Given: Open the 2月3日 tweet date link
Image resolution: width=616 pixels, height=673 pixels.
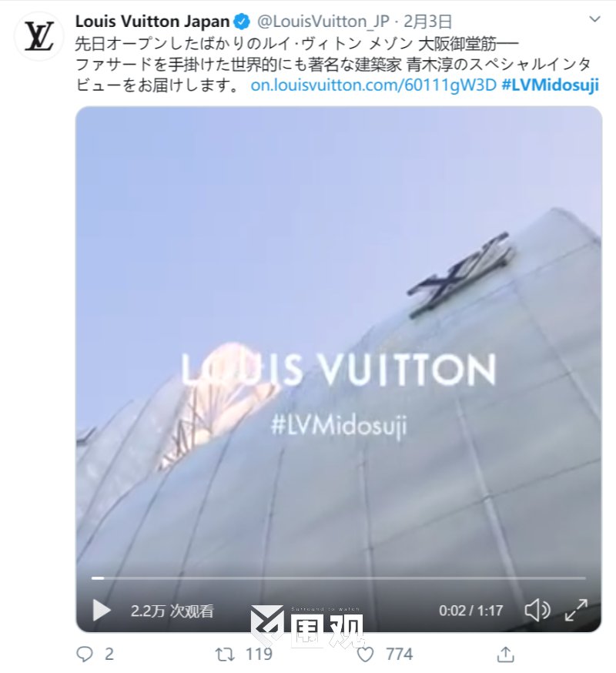Looking at the screenshot, I should tap(427, 22).
